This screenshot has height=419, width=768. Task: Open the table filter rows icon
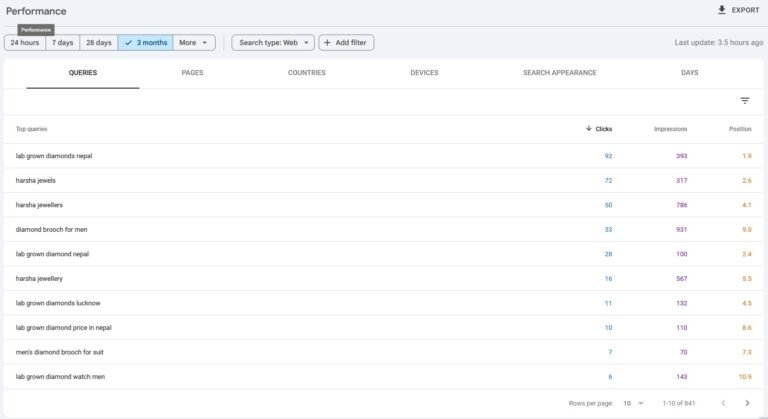click(744, 100)
